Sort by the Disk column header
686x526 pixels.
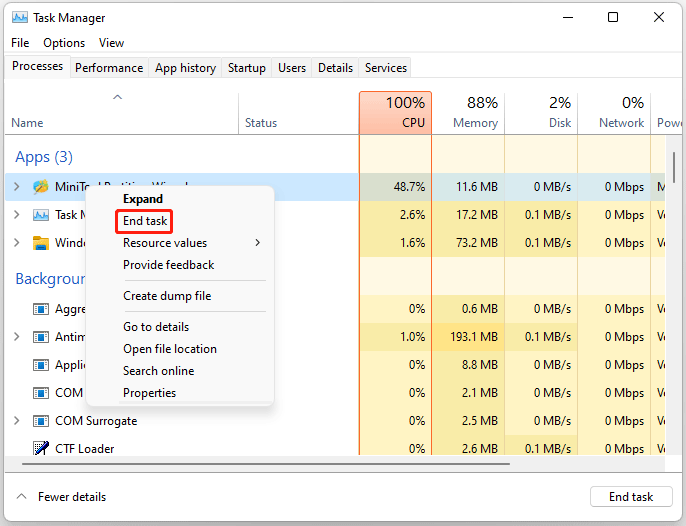pos(541,113)
